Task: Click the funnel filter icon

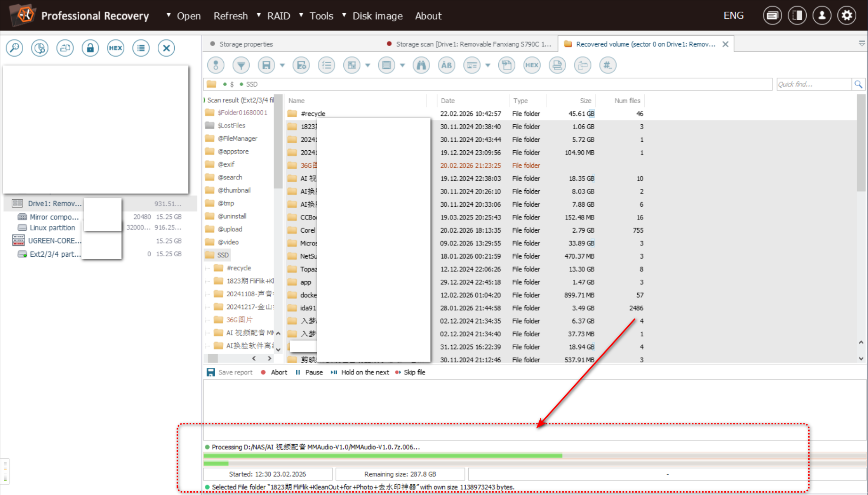Action: coord(241,65)
